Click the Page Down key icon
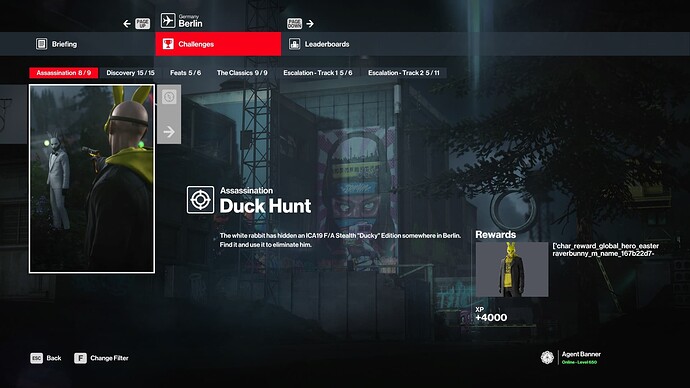 (x=294, y=24)
